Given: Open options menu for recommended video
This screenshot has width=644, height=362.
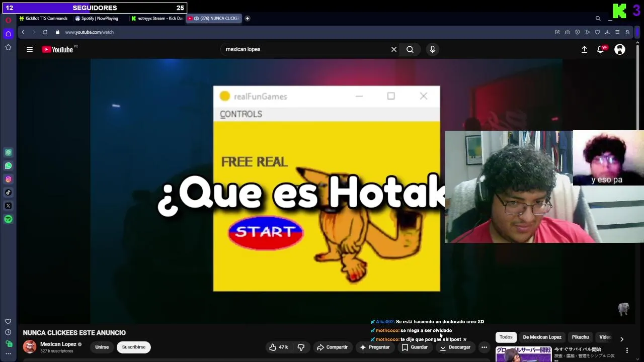Looking at the screenshot, I should click(x=627, y=350).
